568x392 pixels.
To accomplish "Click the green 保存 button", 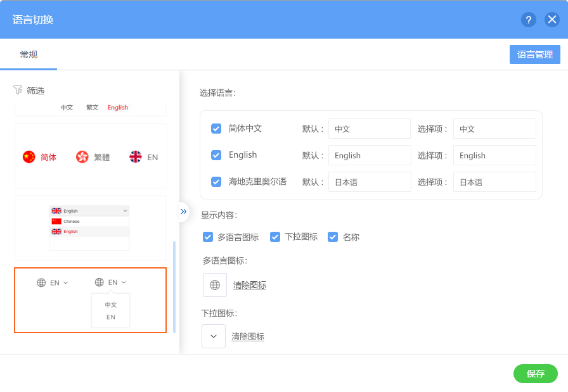I will 536,374.
